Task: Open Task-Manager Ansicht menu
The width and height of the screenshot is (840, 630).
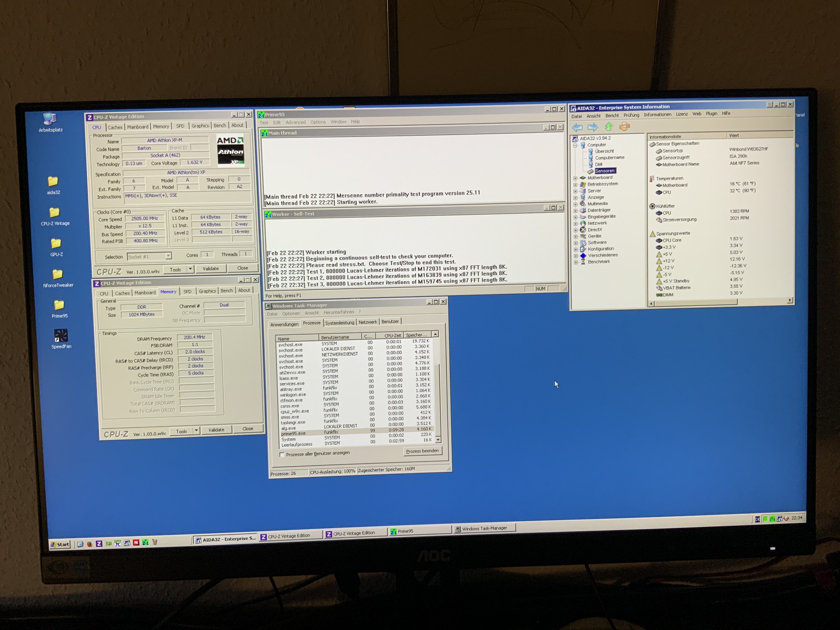Action: 311,313
